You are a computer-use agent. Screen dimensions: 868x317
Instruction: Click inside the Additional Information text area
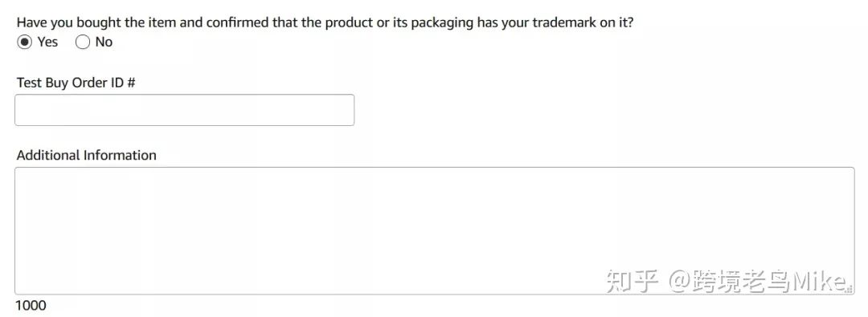(x=435, y=230)
